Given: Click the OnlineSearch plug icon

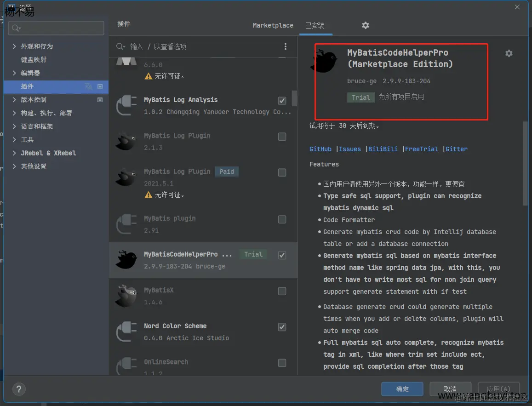Looking at the screenshot, I should pyautogui.click(x=126, y=366).
